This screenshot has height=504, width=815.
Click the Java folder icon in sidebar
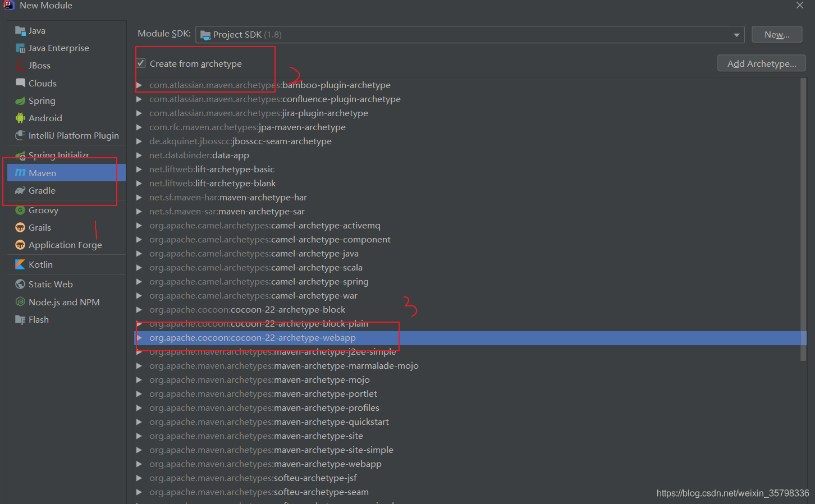tap(20, 31)
